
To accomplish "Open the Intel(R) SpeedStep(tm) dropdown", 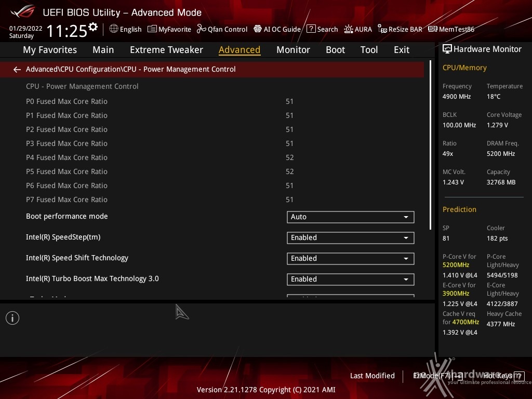I will [x=351, y=238].
